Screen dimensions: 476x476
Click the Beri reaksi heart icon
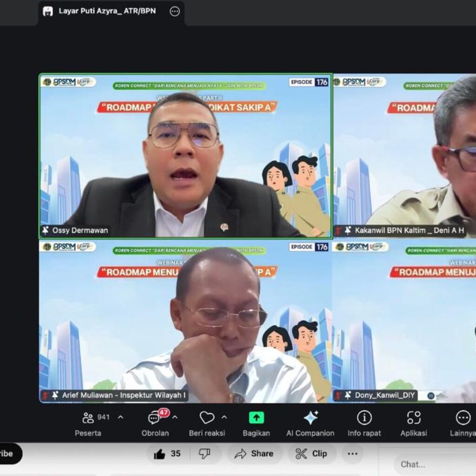207,417
